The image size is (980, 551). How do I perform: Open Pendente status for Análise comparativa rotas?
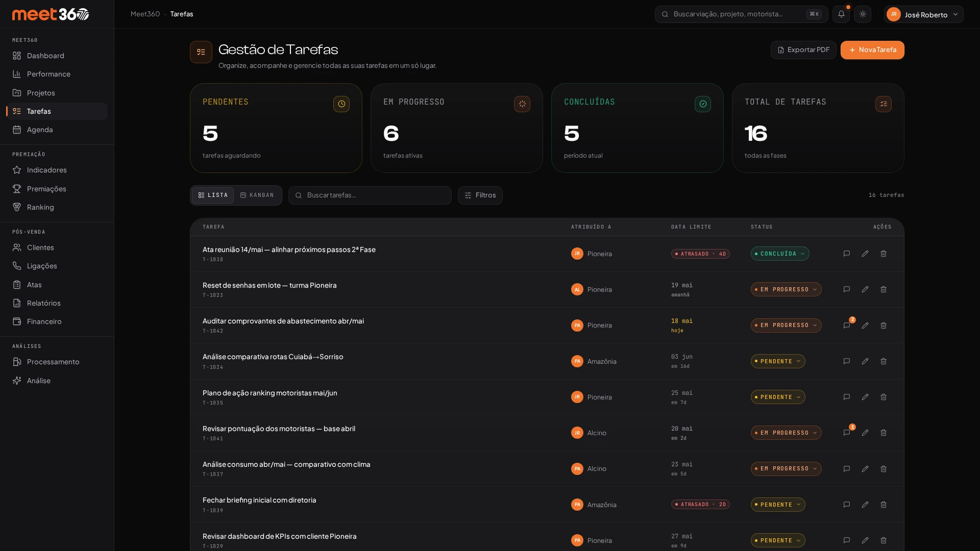point(778,361)
